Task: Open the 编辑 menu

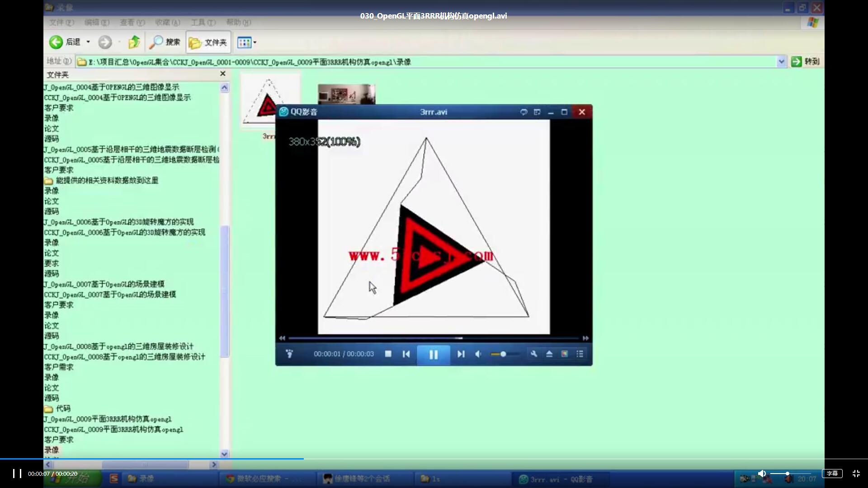Action: [x=96, y=22]
